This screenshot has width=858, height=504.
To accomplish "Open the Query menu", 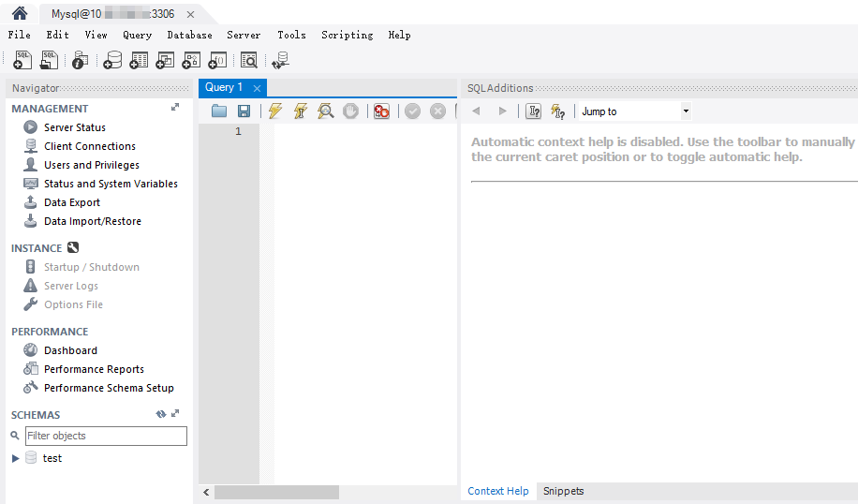I will coord(137,35).
